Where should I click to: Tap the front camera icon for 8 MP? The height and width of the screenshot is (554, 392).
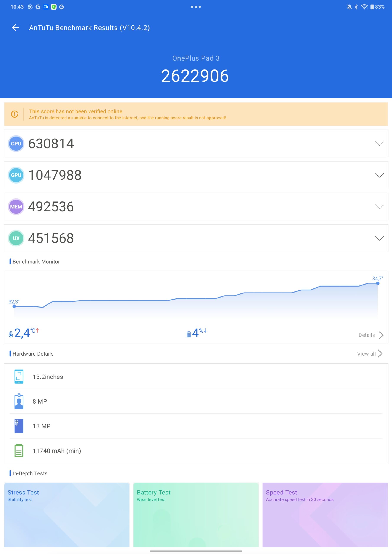(19, 401)
